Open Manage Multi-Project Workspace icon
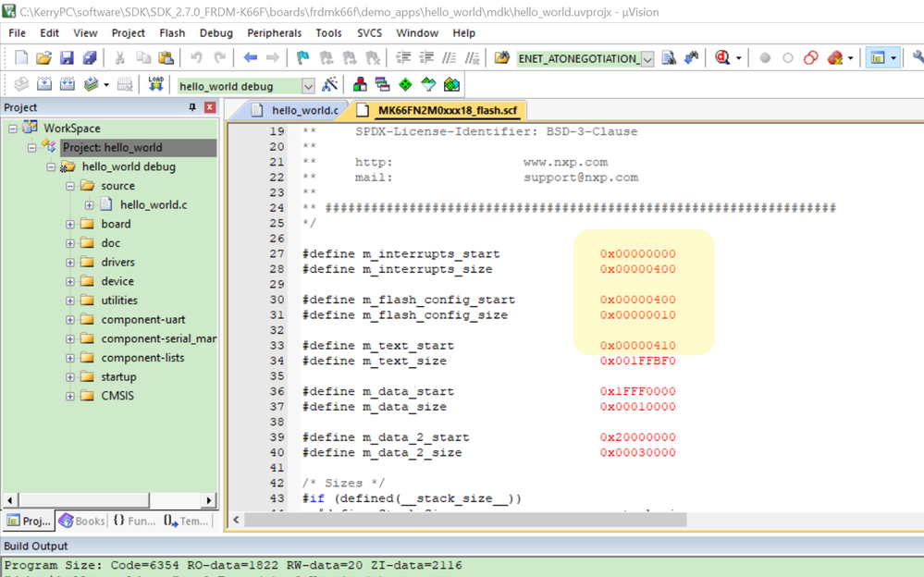The height and width of the screenshot is (577, 924). point(382,85)
